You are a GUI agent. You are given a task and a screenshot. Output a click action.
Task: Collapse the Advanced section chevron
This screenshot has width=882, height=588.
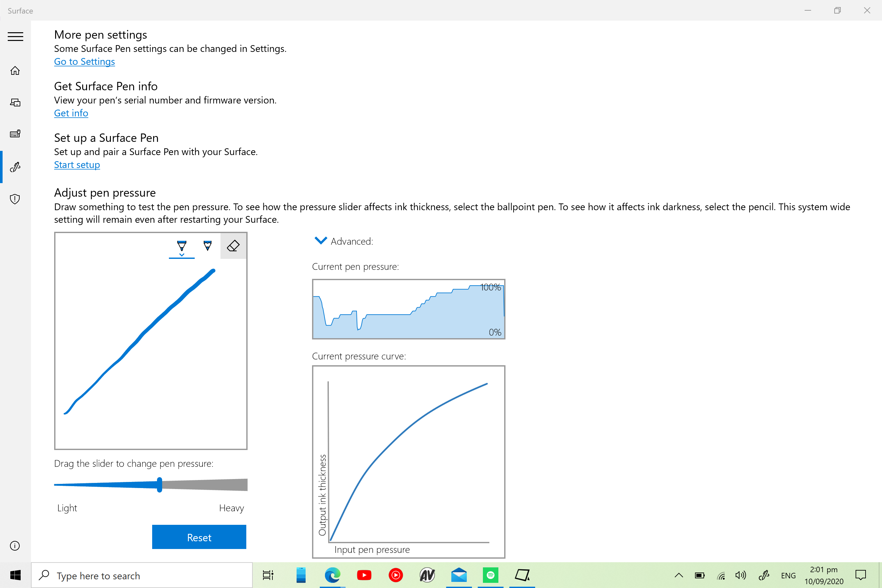(321, 241)
